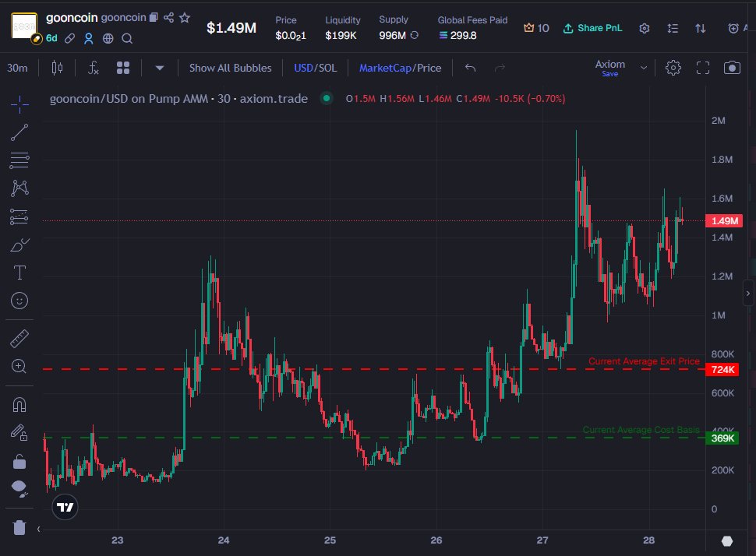Click the 1.49M current price label
This screenshot has width=756, height=556.
click(724, 221)
